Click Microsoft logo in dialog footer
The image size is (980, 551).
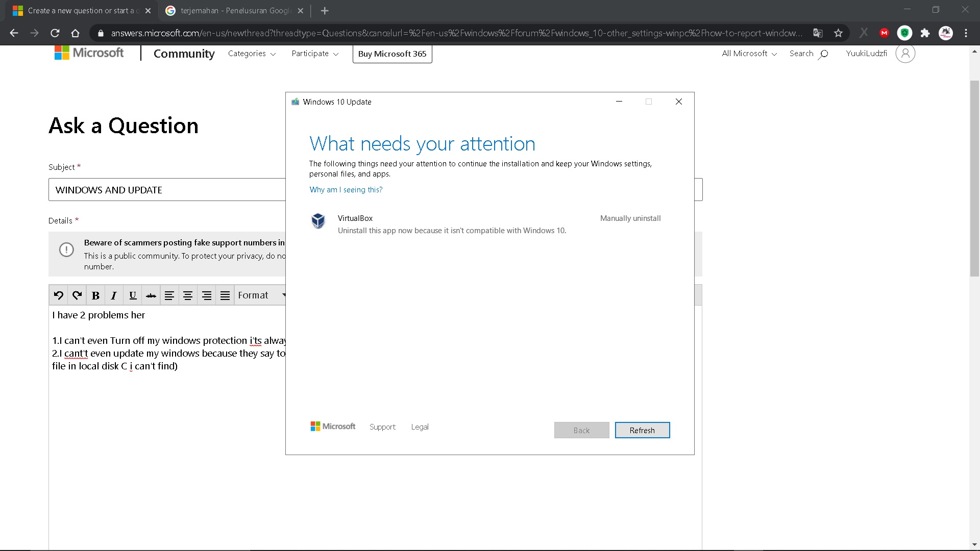(x=333, y=427)
